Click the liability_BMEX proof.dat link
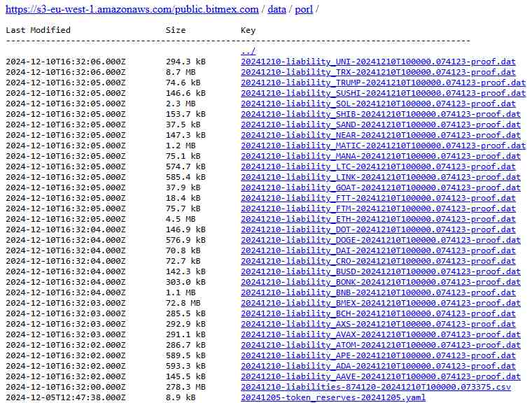Viewport: 532px width, 403px height. (381, 303)
